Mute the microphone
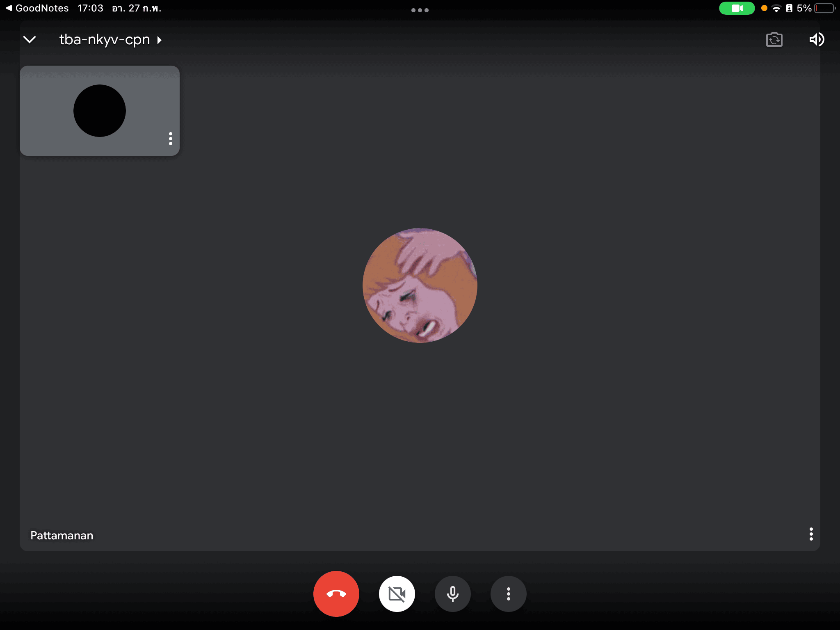 452,593
